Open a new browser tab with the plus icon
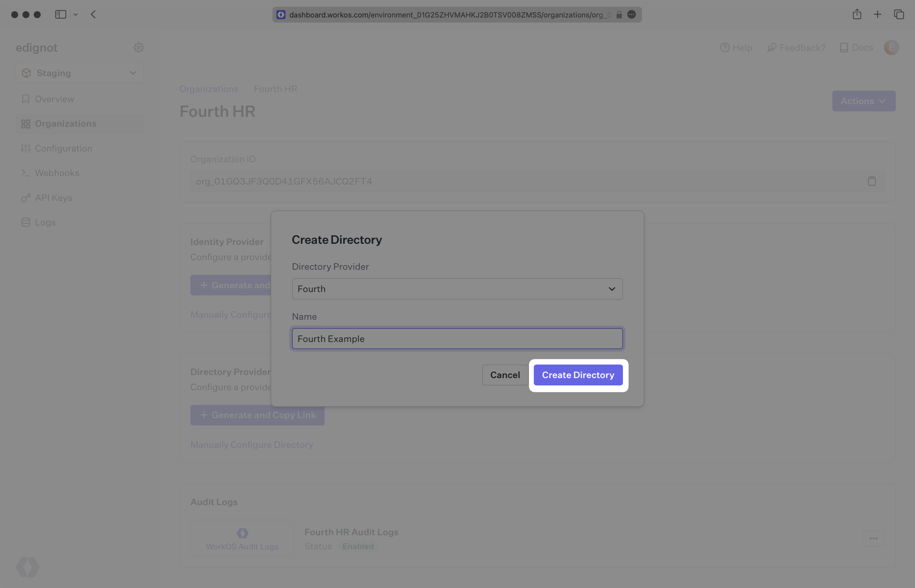This screenshot has width=915, height=588. 877,14
